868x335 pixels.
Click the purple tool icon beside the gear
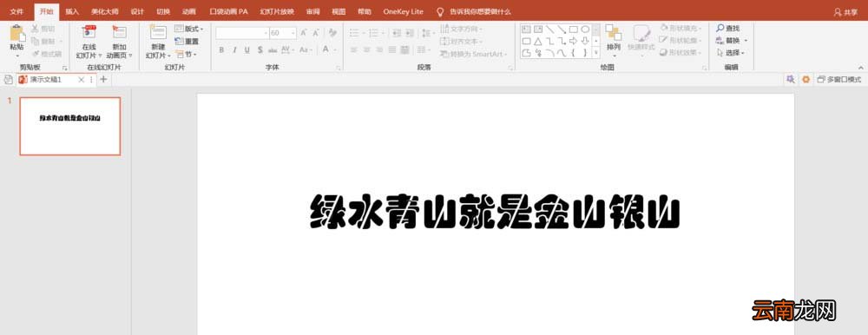point(790,80)
